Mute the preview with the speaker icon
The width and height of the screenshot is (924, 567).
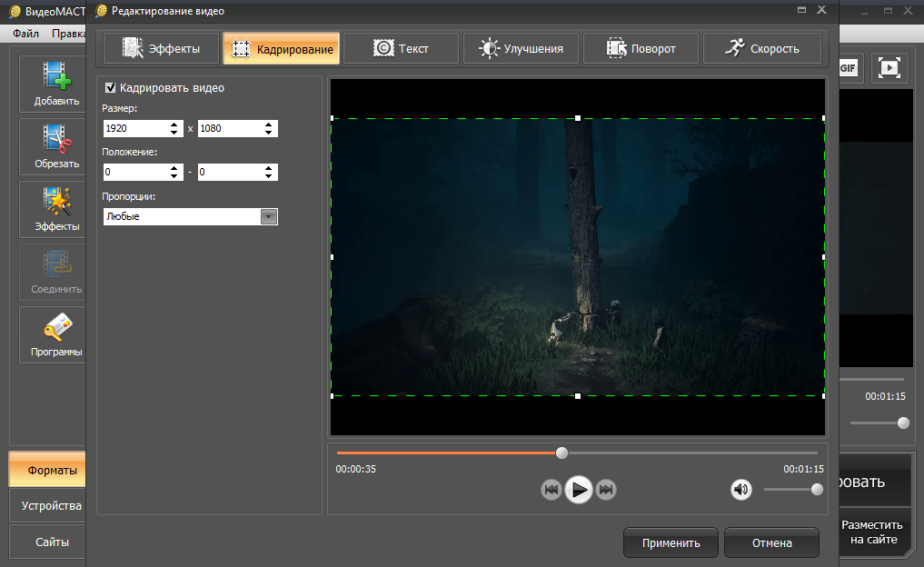pyautogui.click(x=741, y=489)
